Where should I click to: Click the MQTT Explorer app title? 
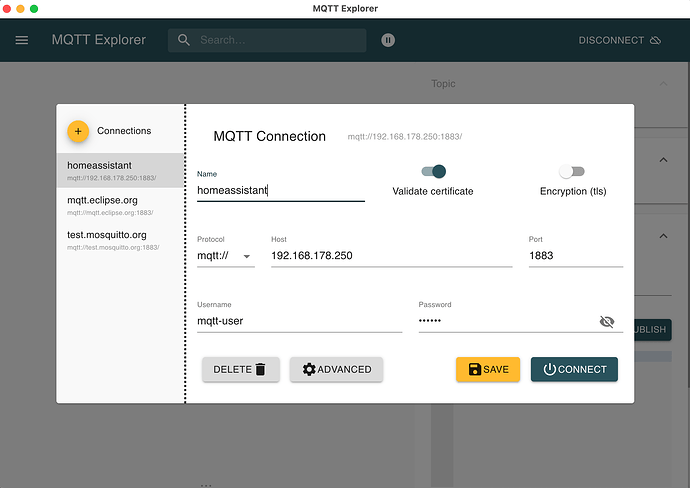click(99, 40)
